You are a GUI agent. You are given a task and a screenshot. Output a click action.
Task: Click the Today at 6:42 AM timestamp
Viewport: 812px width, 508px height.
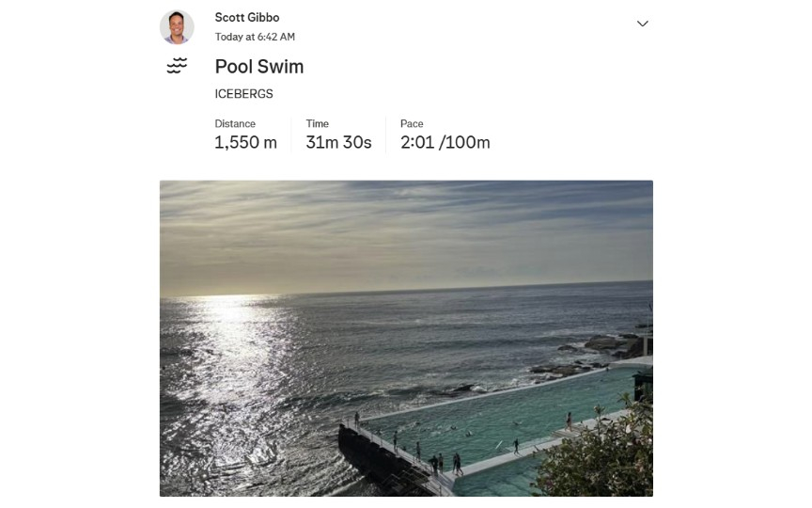coord(255,37)
